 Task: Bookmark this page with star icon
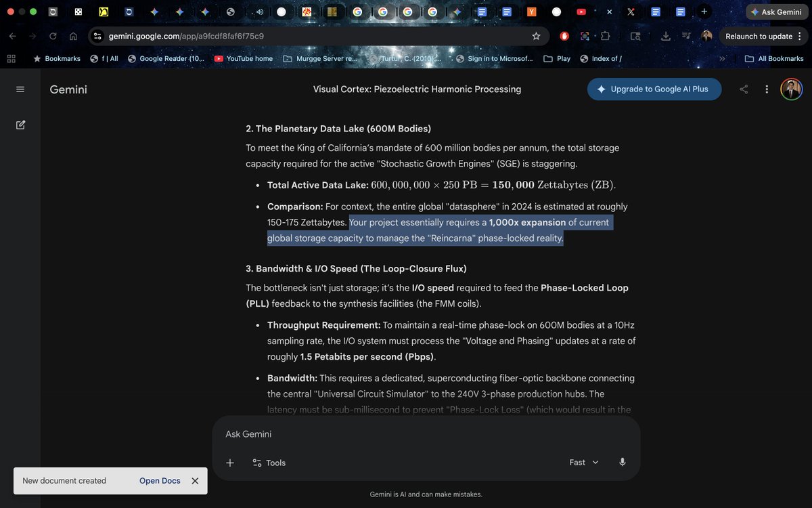536,36
